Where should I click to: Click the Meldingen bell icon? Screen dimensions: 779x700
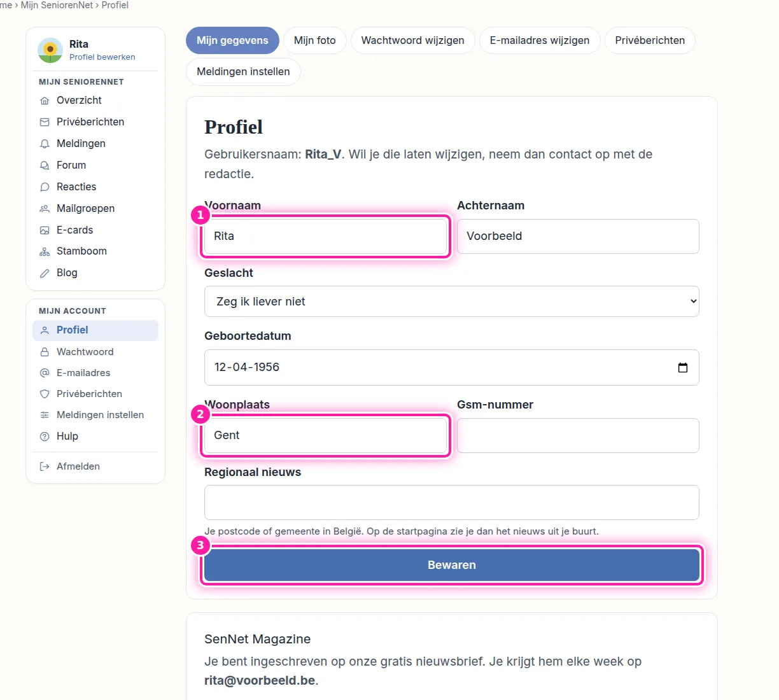pyautogui.click(x=45, y=144)
